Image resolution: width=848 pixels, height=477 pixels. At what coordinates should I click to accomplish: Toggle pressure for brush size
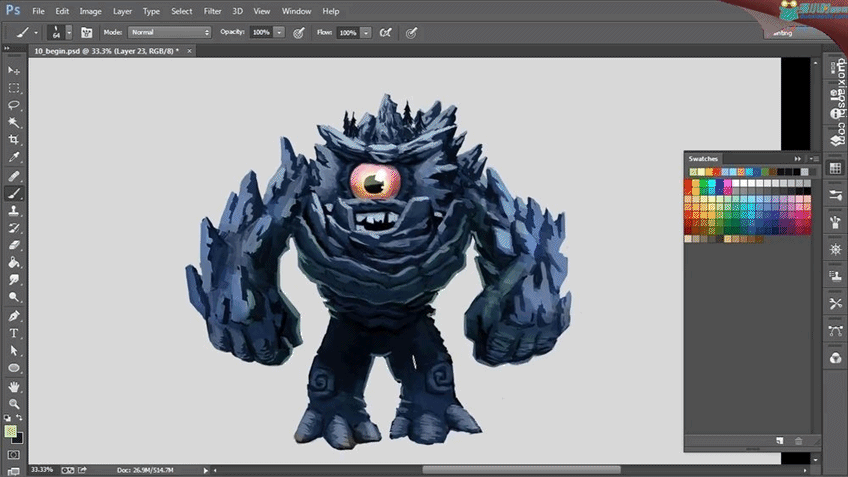412,33
